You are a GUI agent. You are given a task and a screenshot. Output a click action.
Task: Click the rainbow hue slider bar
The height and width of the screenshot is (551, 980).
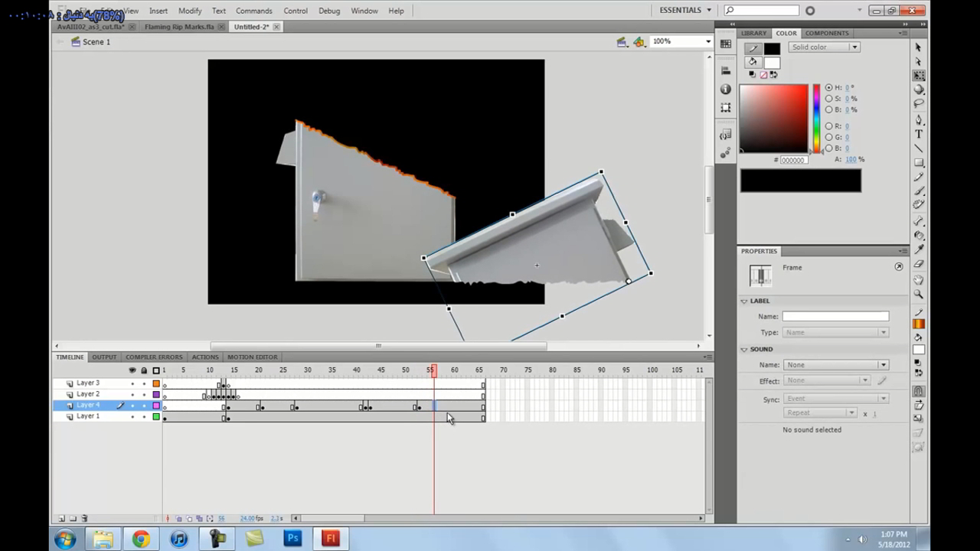point(817,119)
